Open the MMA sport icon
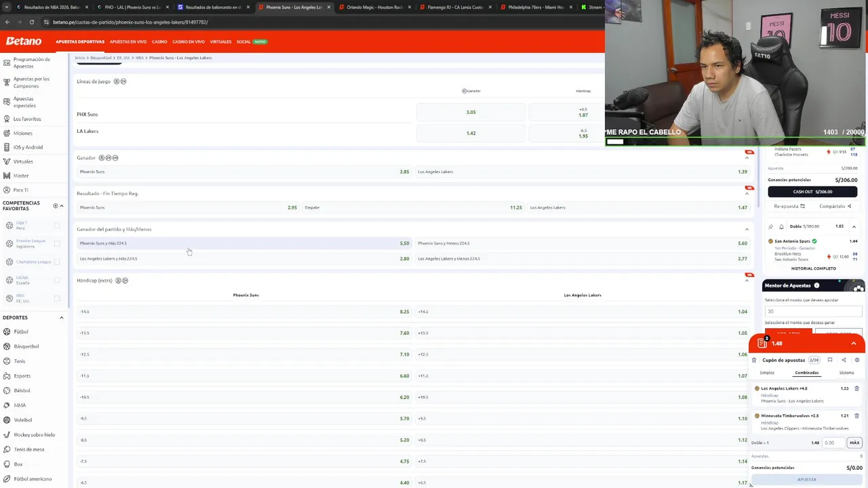The width and height of the screenshot is (868, 488). tap(7, 405)
